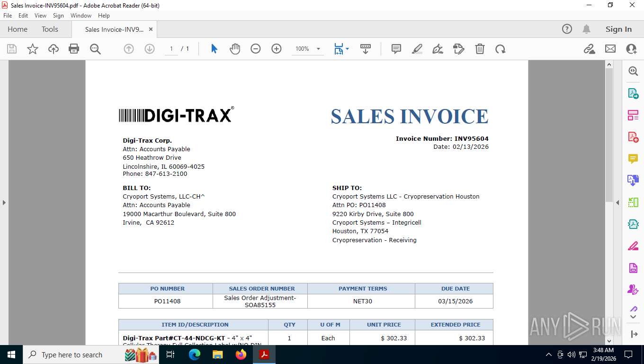Open Compress PDF tool in right pane
Viewport: 644px width, 364px height.
point(633,224)
